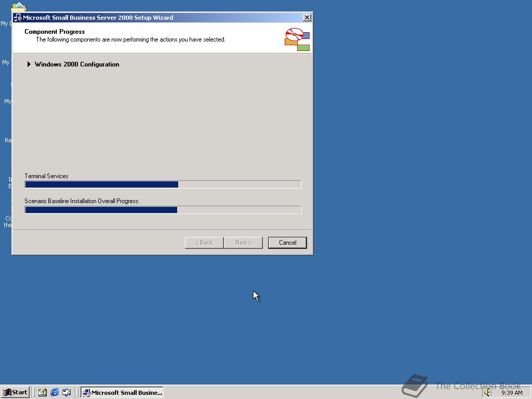The image size is (532, 399).
Task: Click the Setup Wizard title bar text
Action: (x=98, y=18)
